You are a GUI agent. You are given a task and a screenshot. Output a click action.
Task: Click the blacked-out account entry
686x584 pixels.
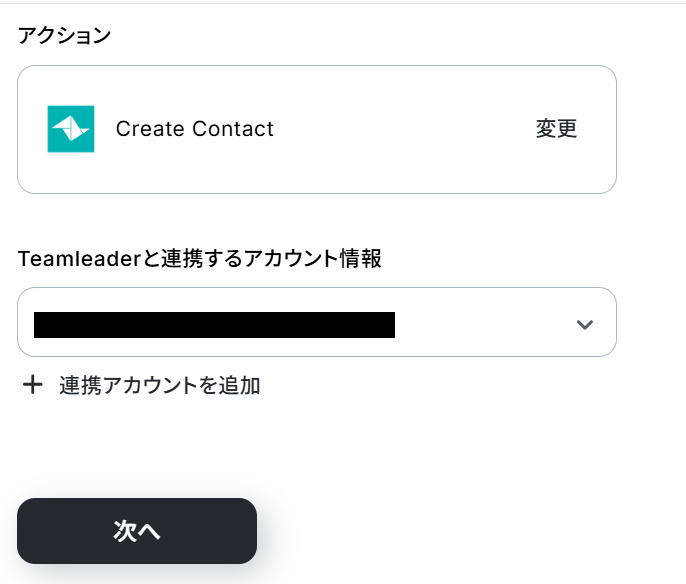tap(214, 324)
